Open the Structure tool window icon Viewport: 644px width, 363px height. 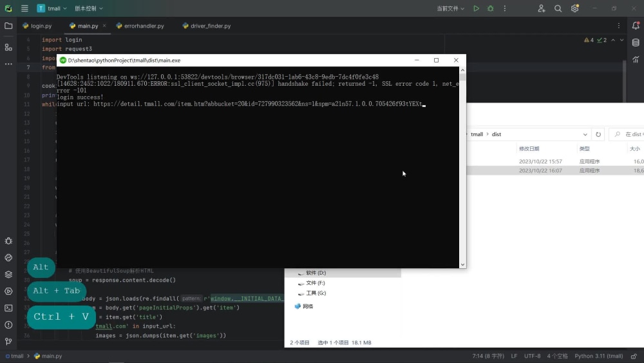point(8,48)
